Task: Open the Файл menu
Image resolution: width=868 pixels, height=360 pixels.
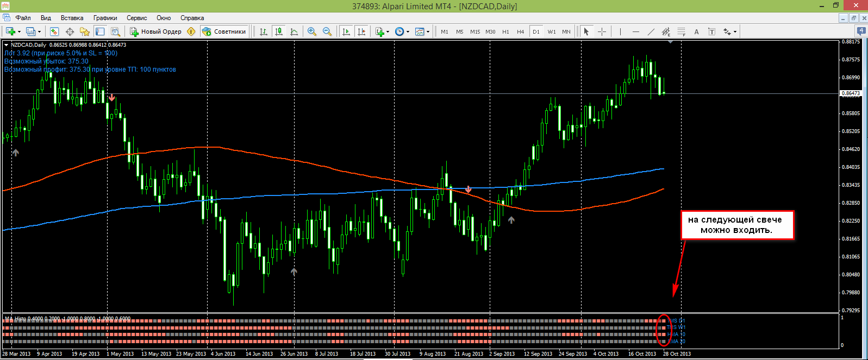Action: 23,18
